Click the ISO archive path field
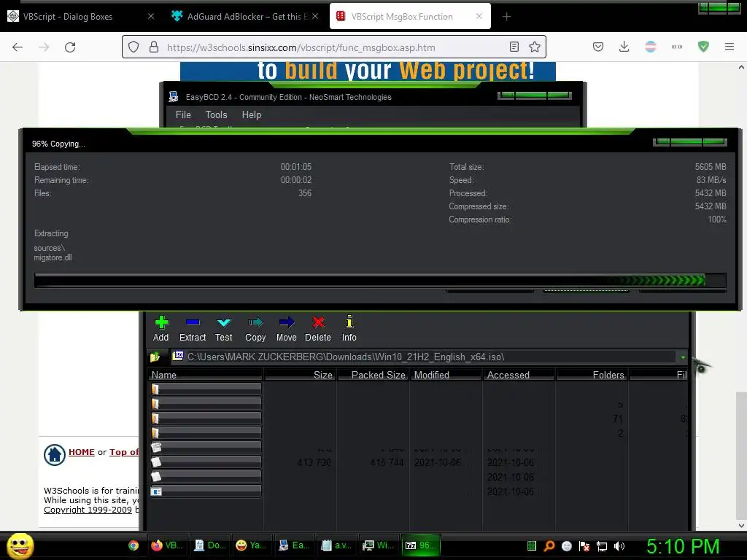 (424, 357)
